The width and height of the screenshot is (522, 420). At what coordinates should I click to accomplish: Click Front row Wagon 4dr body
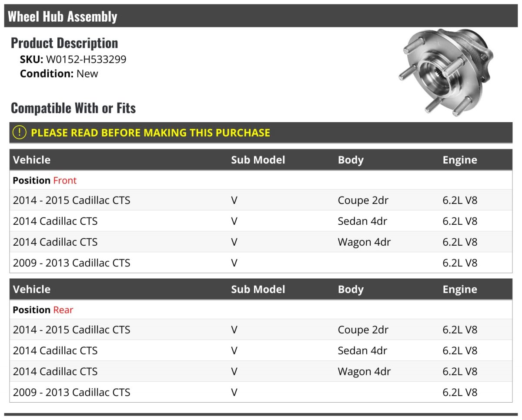(x=364, y=242)
